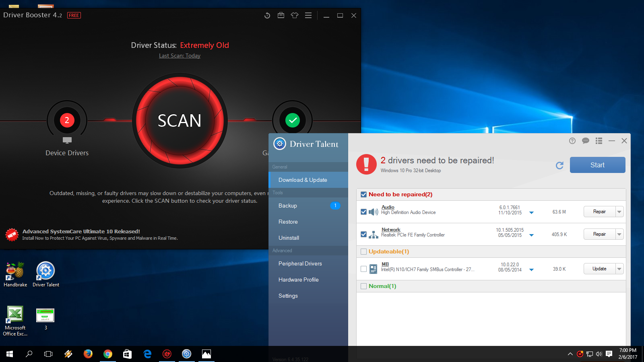644x362 pixels.
Task: Launch Firefox from the taskbar
Action: [x=88, y=354]
